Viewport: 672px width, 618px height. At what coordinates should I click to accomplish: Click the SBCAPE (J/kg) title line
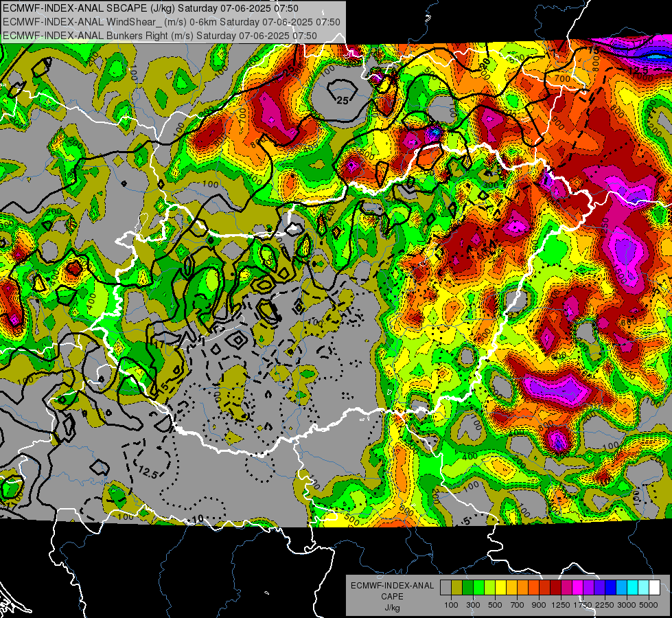tap(150, 8)
